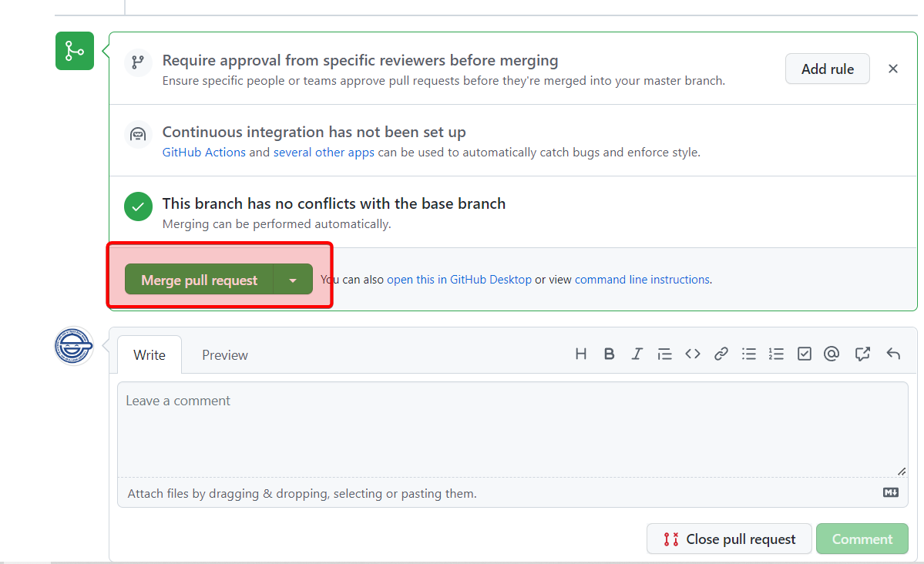
Task: Click into Leave a comment field
Action: tap(512, 429)
